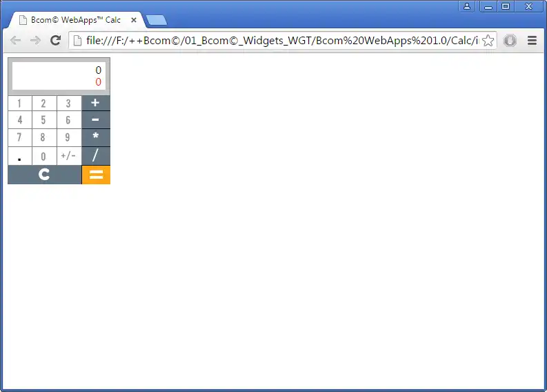
Task: Clear the calculator with C key
Action: (45, 175)
